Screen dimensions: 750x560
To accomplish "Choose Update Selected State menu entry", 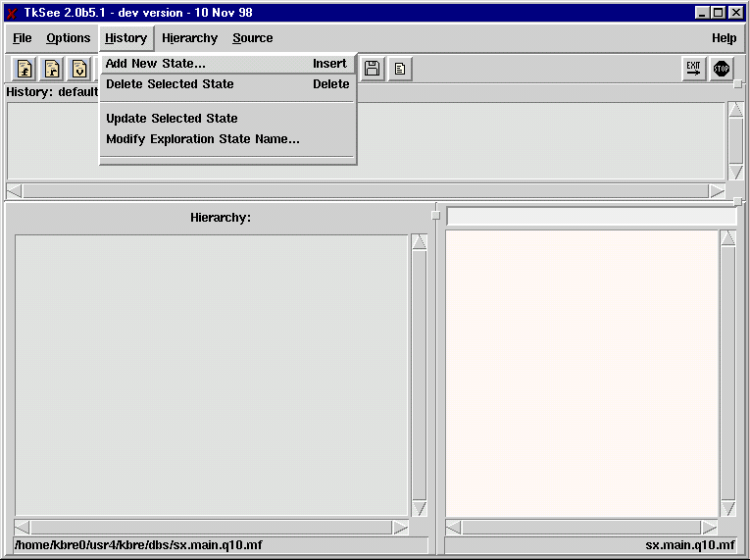I will [x=227, y=119].
